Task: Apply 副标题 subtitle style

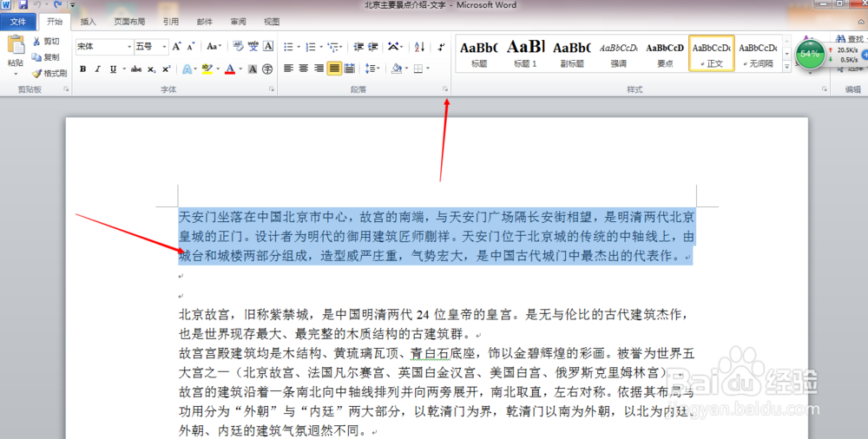Action: coord(572,54)
